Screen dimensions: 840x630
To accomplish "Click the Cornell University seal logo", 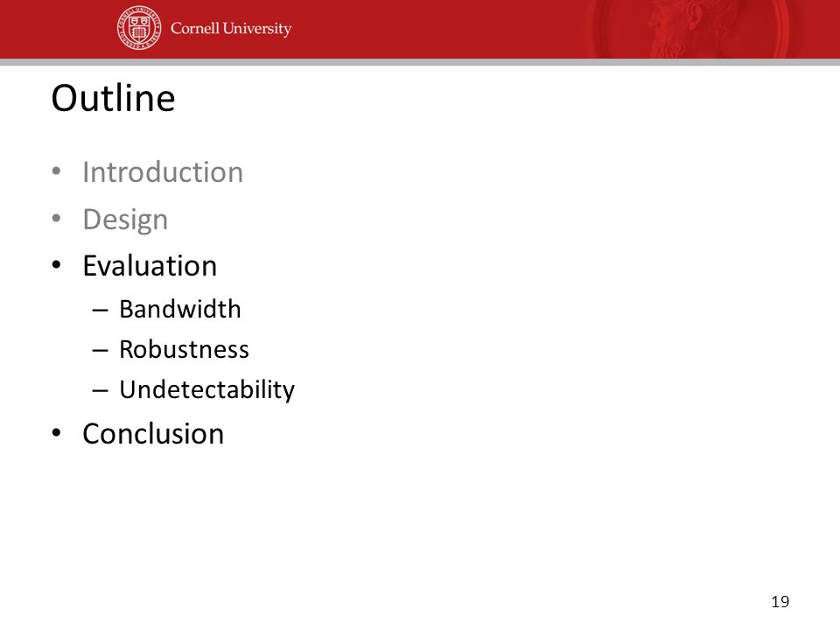I will click(139, 28).
